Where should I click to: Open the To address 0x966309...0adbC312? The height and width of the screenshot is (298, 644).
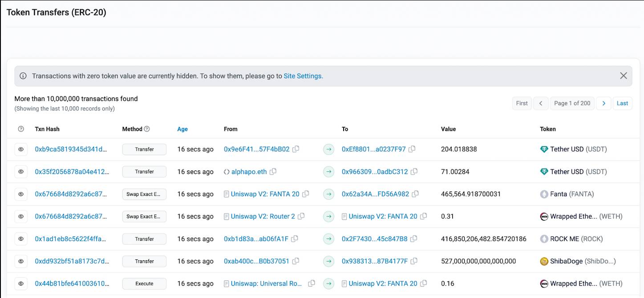point(375,172)
